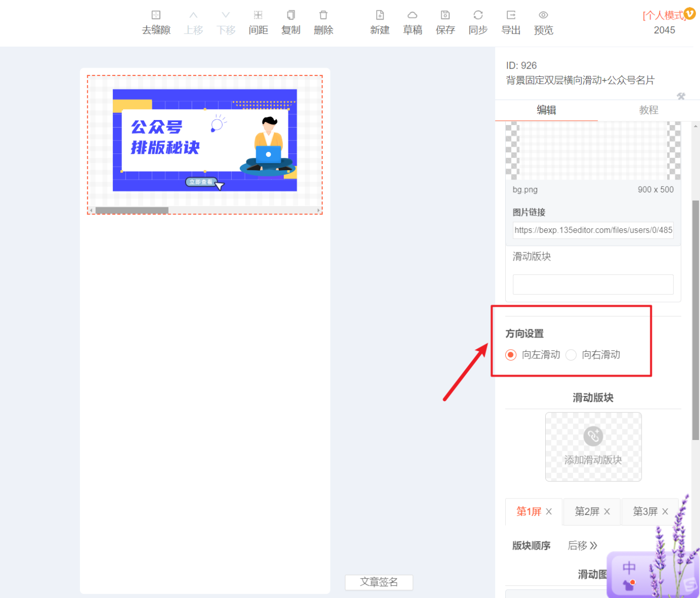Click 后移 to move the block back
This screenshot has height=598, width=700.
pyautogui.click(x=583, y=546)
